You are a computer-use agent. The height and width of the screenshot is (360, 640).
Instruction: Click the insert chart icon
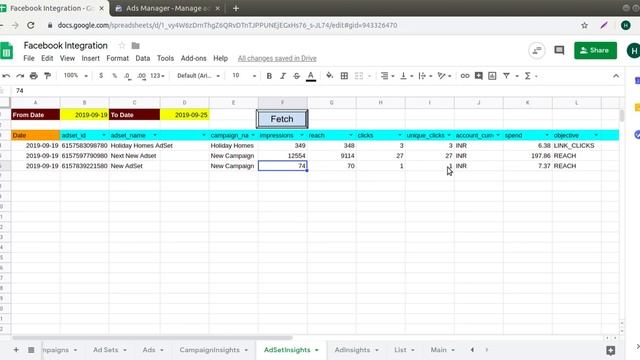click(492, 76)
